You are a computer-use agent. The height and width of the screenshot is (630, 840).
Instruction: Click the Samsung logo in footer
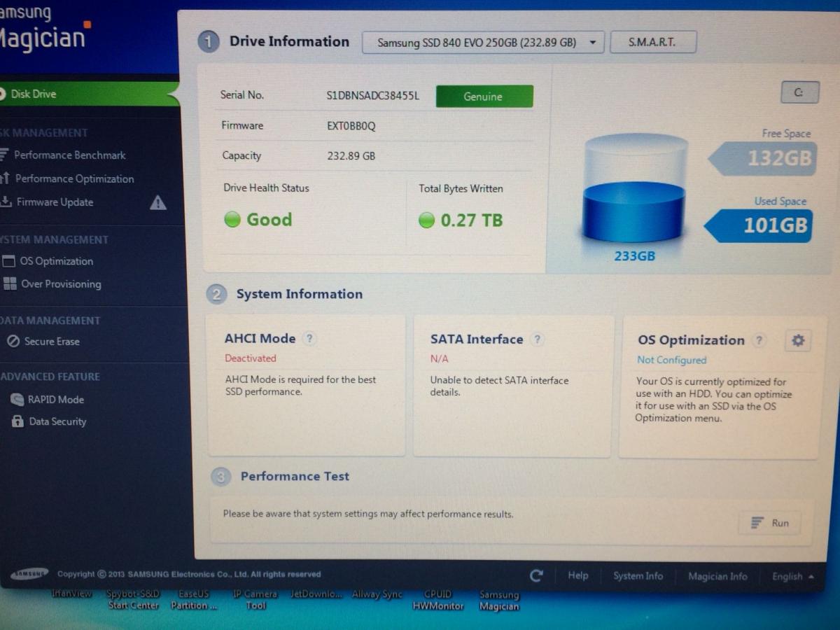pyautogui.click(x=29, y=574)
